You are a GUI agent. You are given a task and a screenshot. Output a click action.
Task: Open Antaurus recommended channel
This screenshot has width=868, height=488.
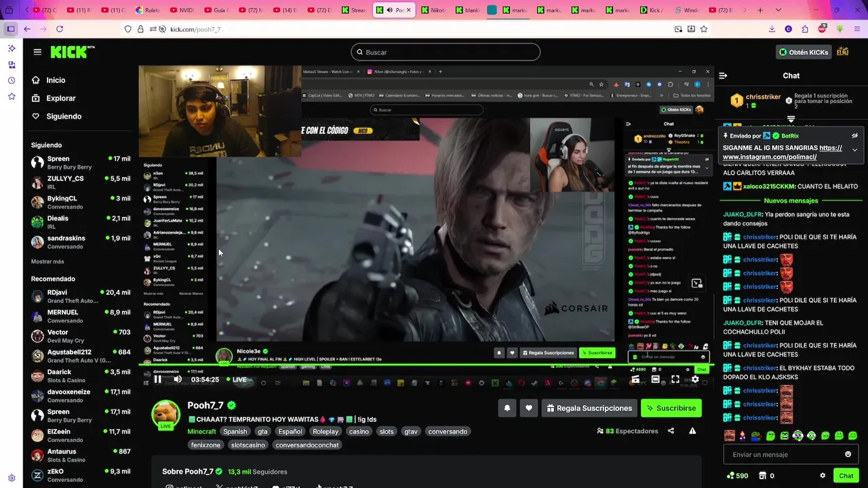[80, 455]
